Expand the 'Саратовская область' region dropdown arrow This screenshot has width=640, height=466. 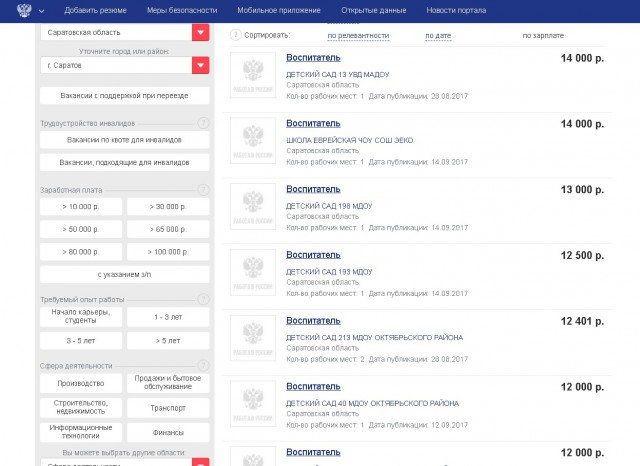pyautogui.click(x=200, y=32)
